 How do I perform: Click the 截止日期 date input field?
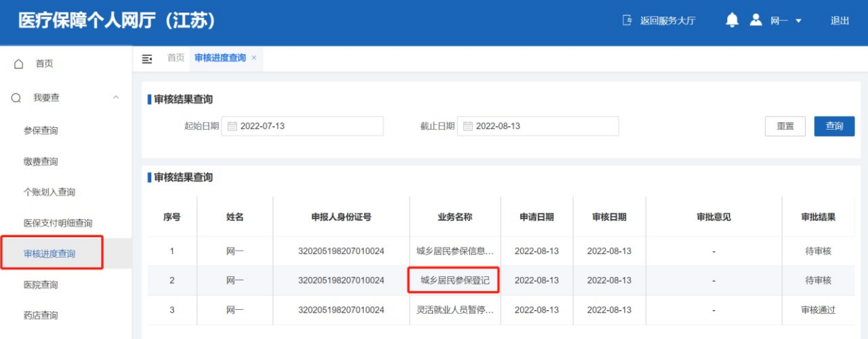pyautogui.click(x=544, y=126)
